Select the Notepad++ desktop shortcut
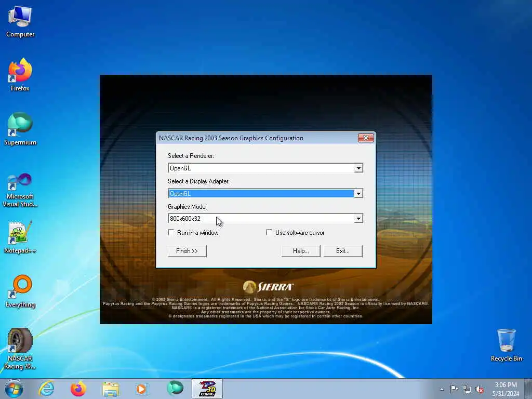This screenshot has width=532, height=399. point(20,237)
